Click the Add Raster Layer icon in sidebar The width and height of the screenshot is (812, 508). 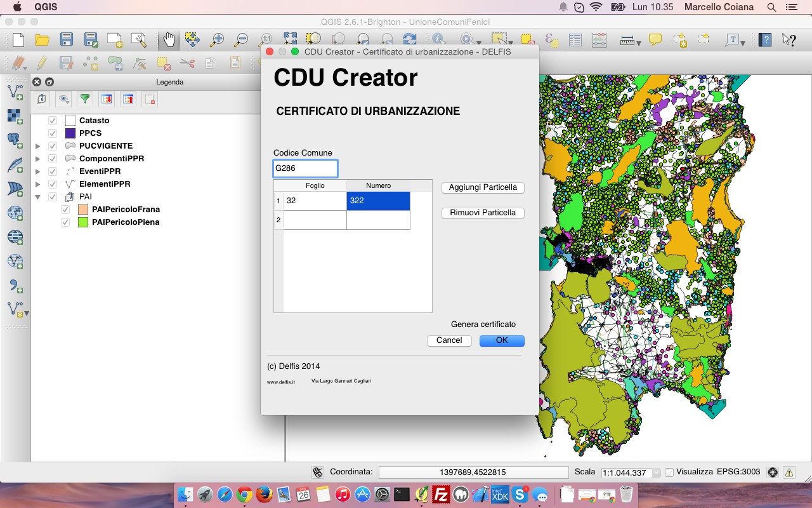(15, 117)
